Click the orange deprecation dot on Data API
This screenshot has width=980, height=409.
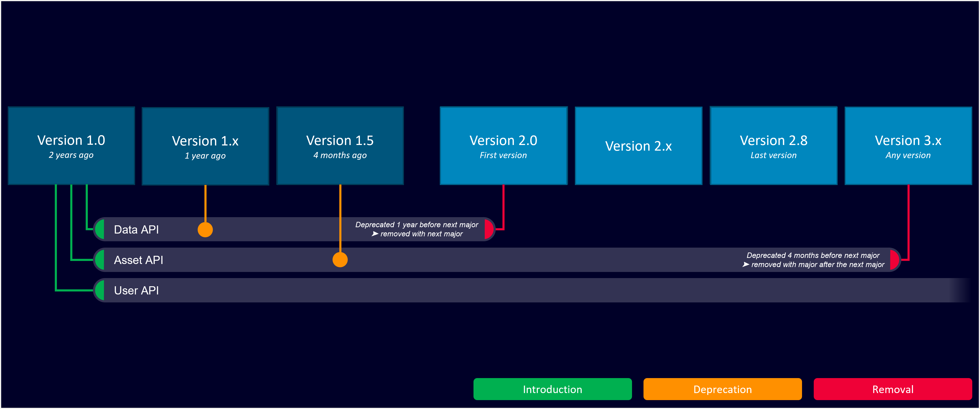click(205, 229)
